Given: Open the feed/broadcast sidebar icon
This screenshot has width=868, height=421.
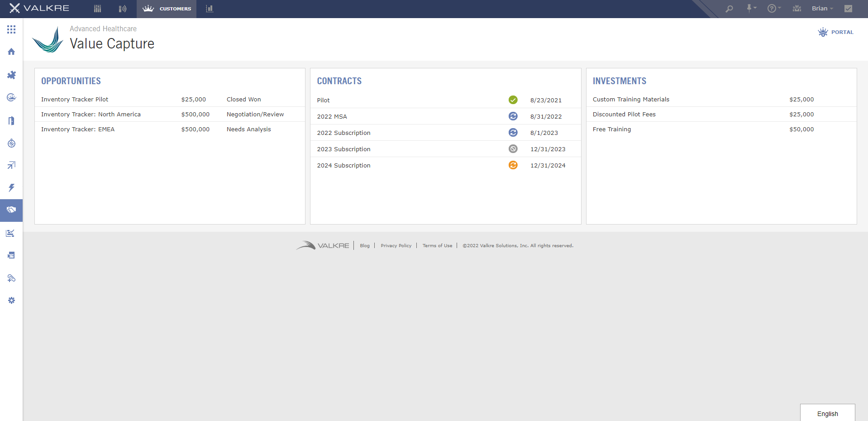Looking at the screenshot, I should point(11,278).
